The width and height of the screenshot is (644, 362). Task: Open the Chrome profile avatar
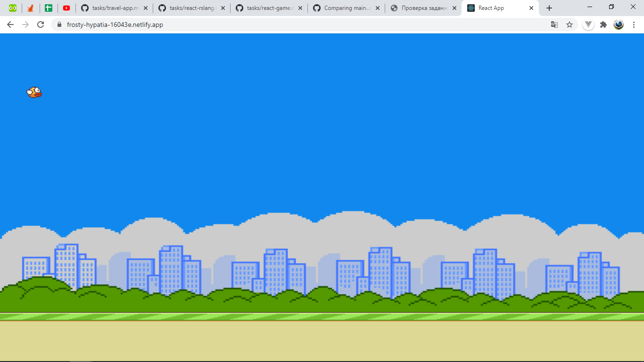pyautogui.click(x=619, y=25)
